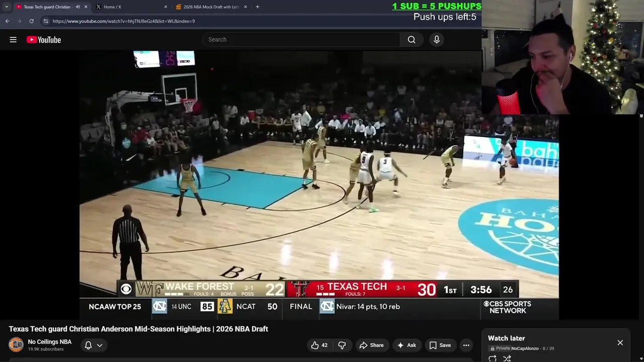This screenshot has width=644, height=362.
Task: Focus the YouTube Search input field
Action: tap(302, 40)
